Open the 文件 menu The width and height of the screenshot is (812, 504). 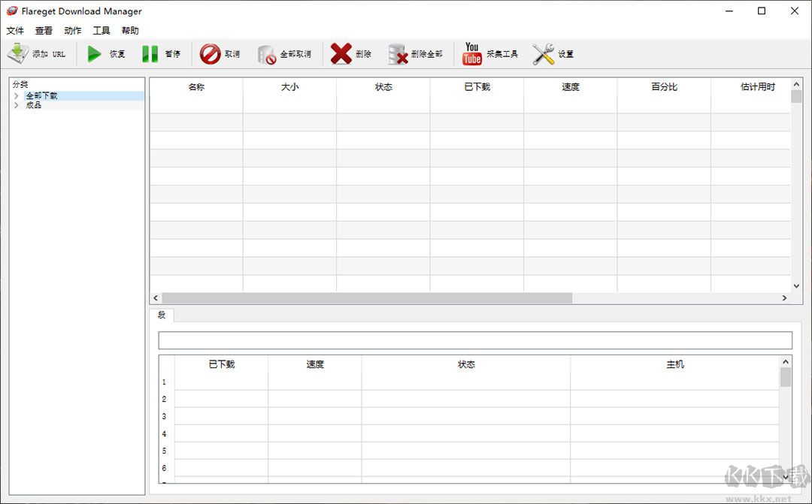tap(15, 31)
